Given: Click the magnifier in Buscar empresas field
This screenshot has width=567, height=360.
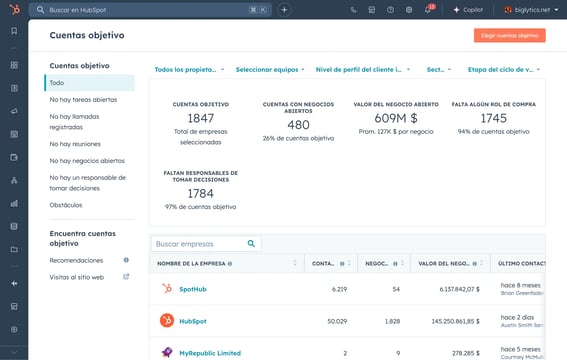Looking at the screenshot, I should pos(251,244).
